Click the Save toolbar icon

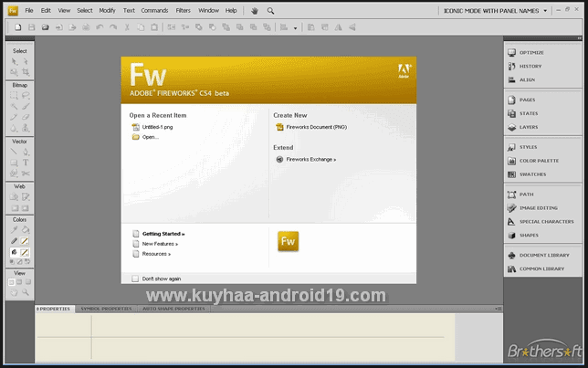[31, 27]
